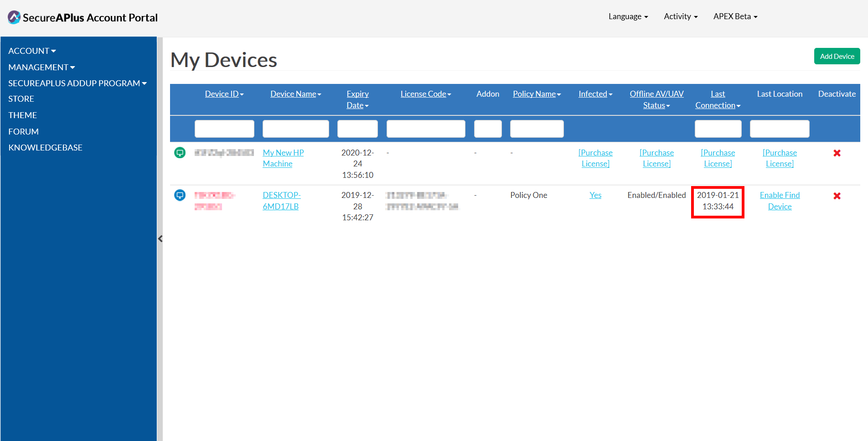Viewport: 868px width, 441px height.
Task: Deactivate My New HP Machine with red X
Action: 837,153
